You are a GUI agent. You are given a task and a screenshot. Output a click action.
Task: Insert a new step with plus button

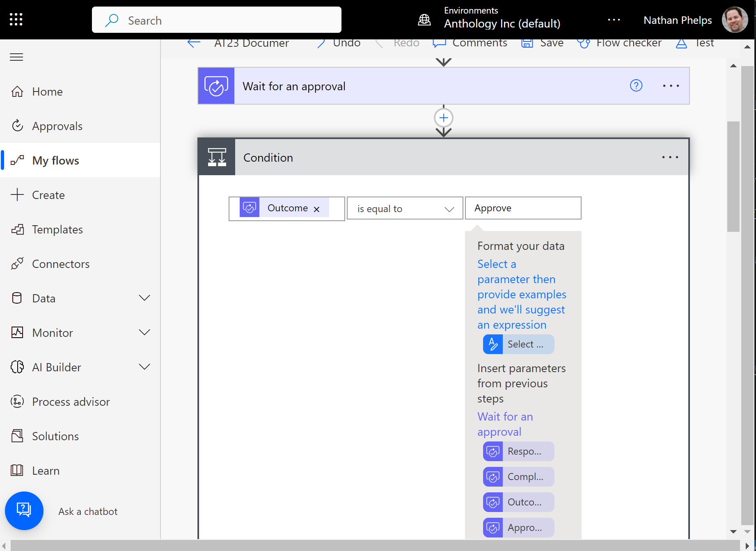click(x=444, y=118)
